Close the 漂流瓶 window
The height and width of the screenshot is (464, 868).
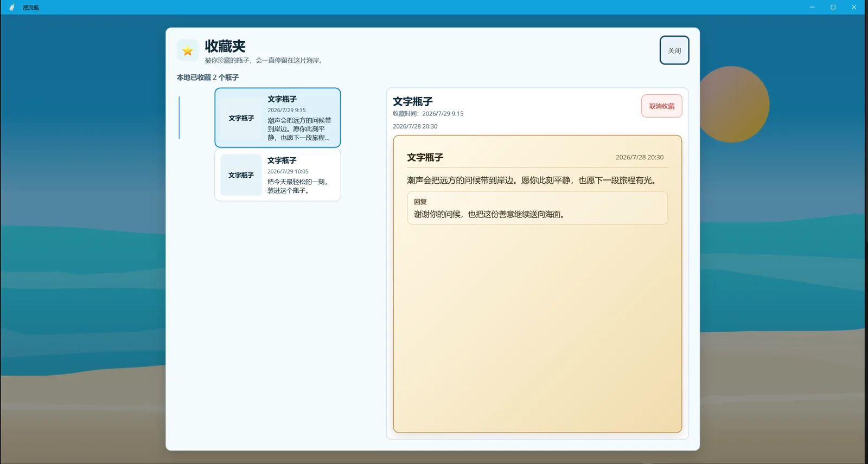(x=854, y=7)
